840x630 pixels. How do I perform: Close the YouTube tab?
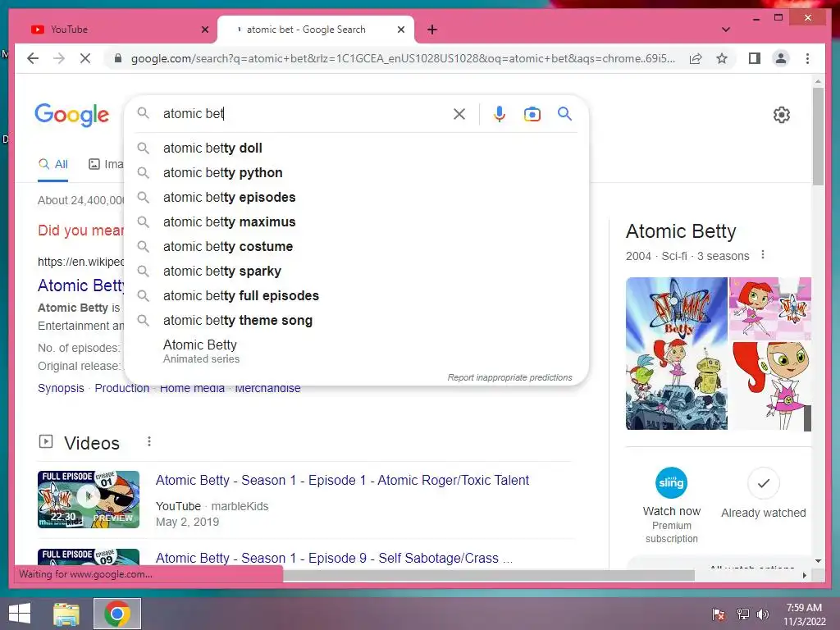click(x=204, y=30)
